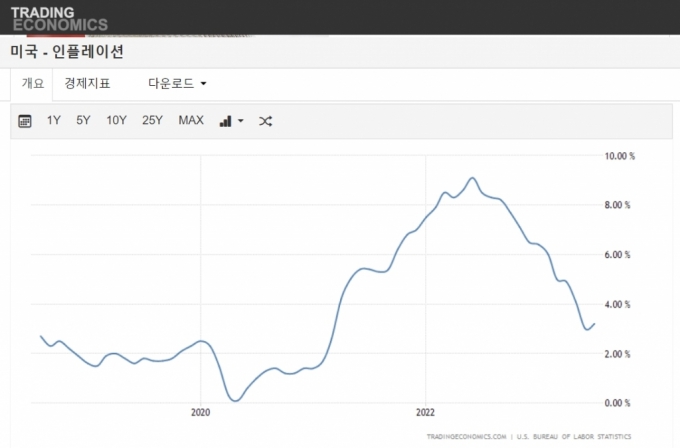Click the TRADINGECONOMICS.COM source credit

coord(467,437)
